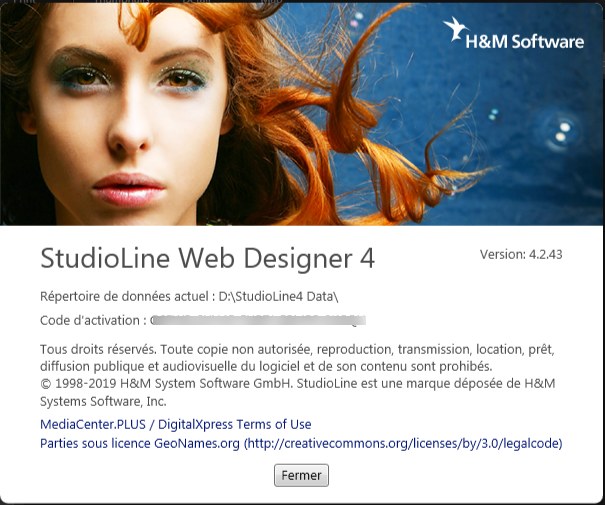This screenshot has height=505, width=605.
Task: Click the creativecommons.org legalcode URL
Action: (x=403, y=442)
